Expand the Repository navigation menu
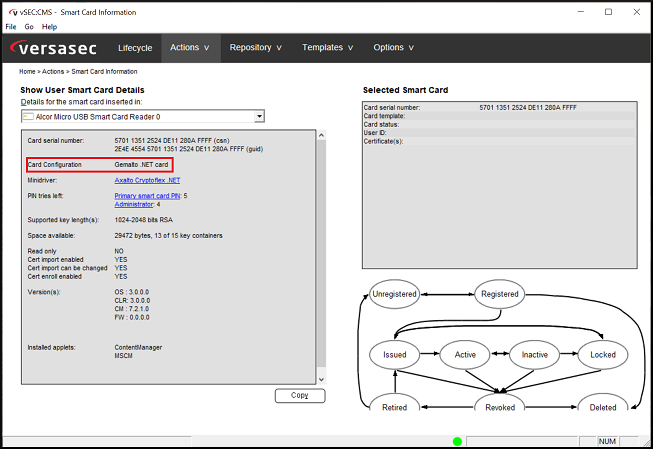Image resolution: width=653 pixels, height=449 pixels. 255,47
